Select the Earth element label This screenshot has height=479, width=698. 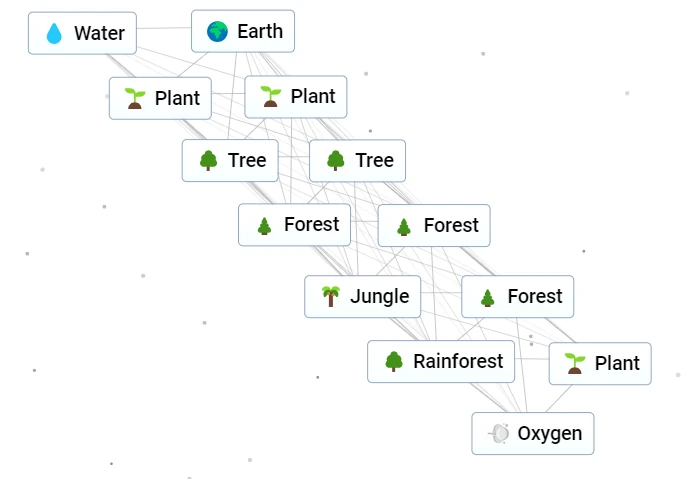point(260,32)
